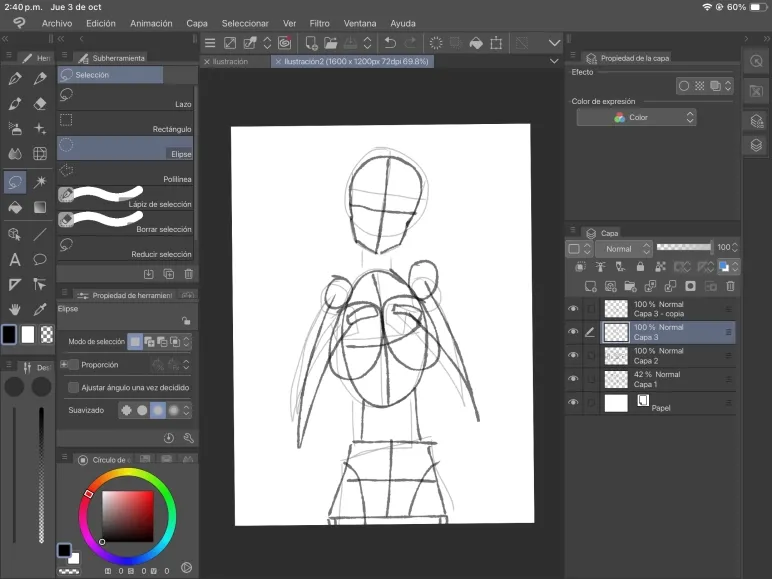Open the Normal blending mode dropdown

[624, 249]
